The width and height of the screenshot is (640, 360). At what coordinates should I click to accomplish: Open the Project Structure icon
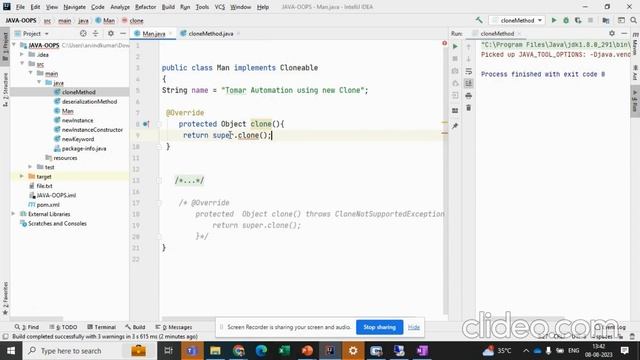pyautogui.click(x=606, y=20)
